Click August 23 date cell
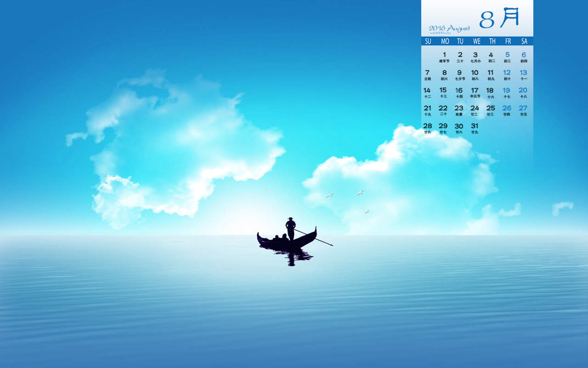 click(459, 110)
